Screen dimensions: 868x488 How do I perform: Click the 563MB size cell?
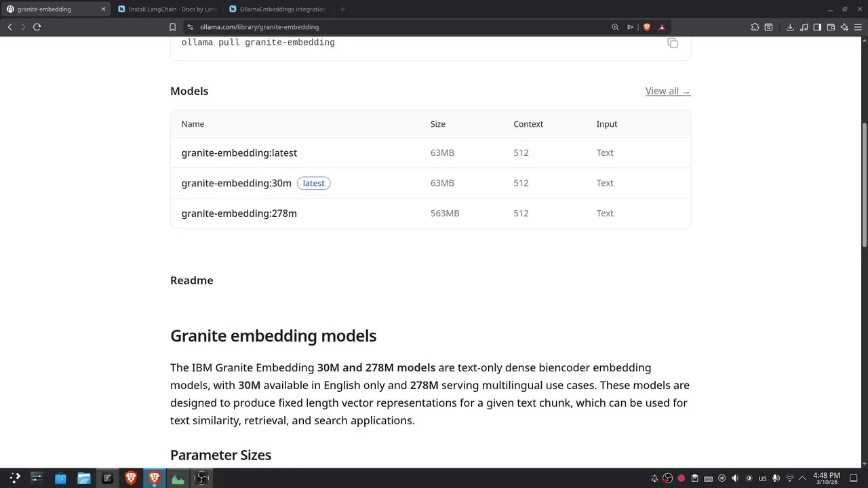(445, 213)
